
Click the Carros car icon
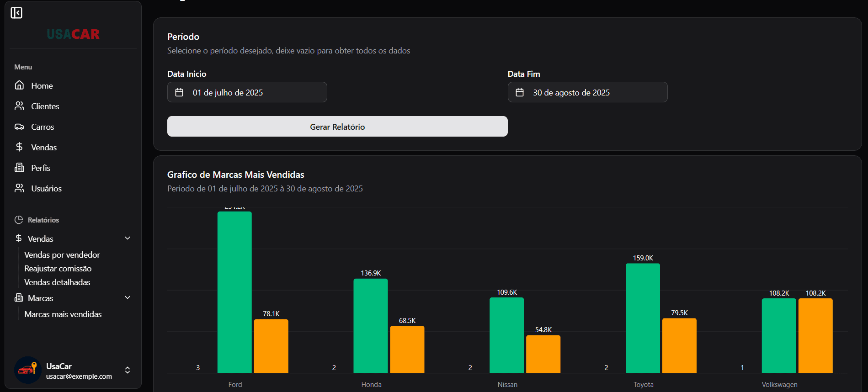point(19,127)
